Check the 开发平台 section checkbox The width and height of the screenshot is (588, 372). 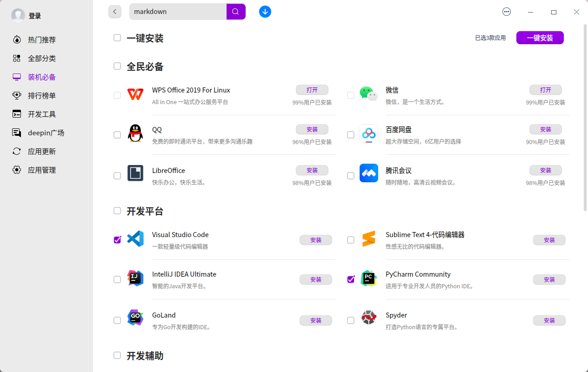tap(117, 211)
